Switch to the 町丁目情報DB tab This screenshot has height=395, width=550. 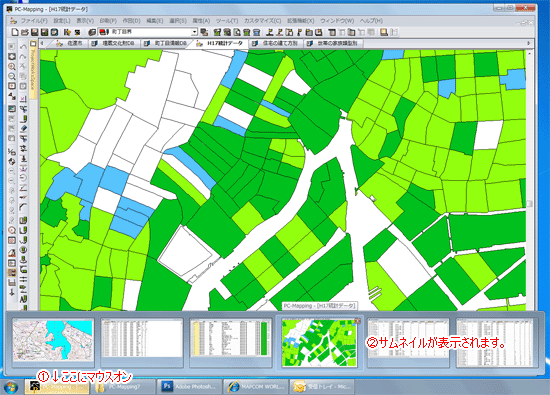tap(166, 43)
